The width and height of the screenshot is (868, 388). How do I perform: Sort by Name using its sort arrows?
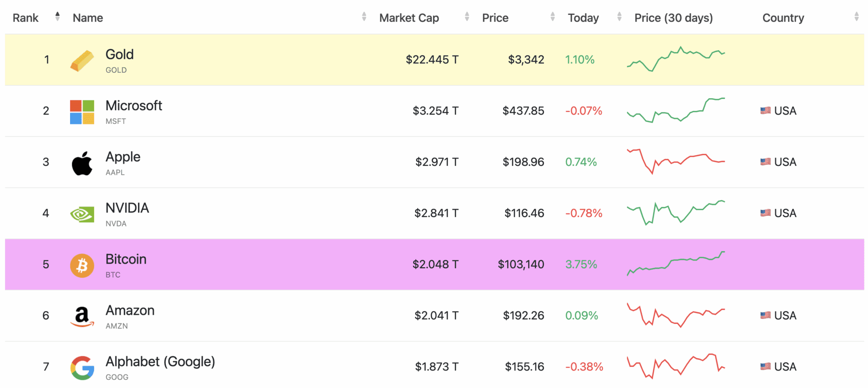coord(364,17)
